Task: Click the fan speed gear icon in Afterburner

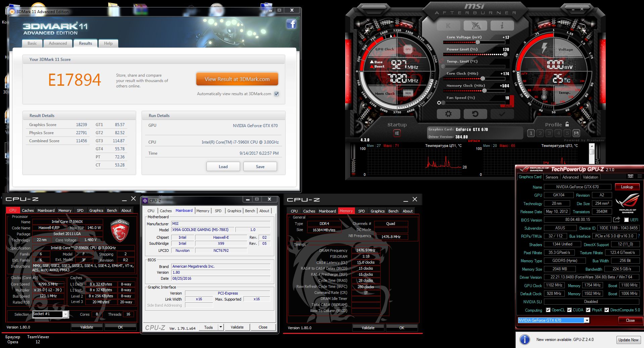Action: point(439,103)
